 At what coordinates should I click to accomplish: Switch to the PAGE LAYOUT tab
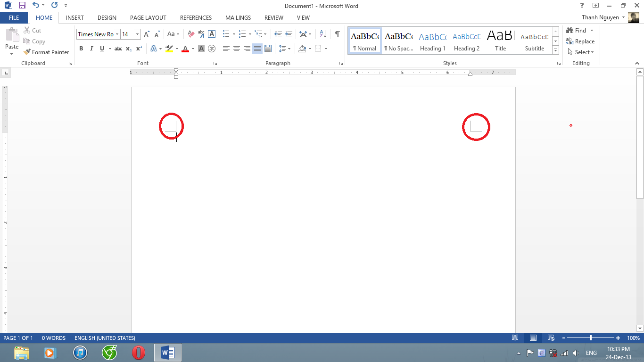pyautogui.click(x=148, y=17)
